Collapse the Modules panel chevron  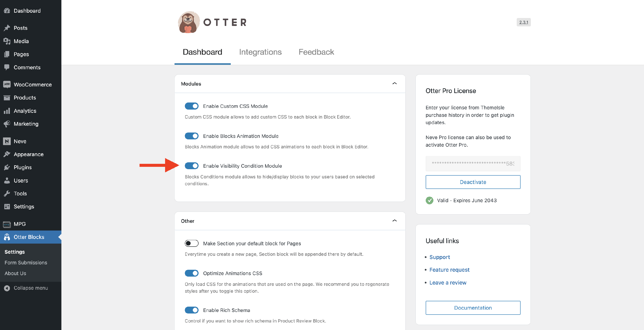(394, 83)
